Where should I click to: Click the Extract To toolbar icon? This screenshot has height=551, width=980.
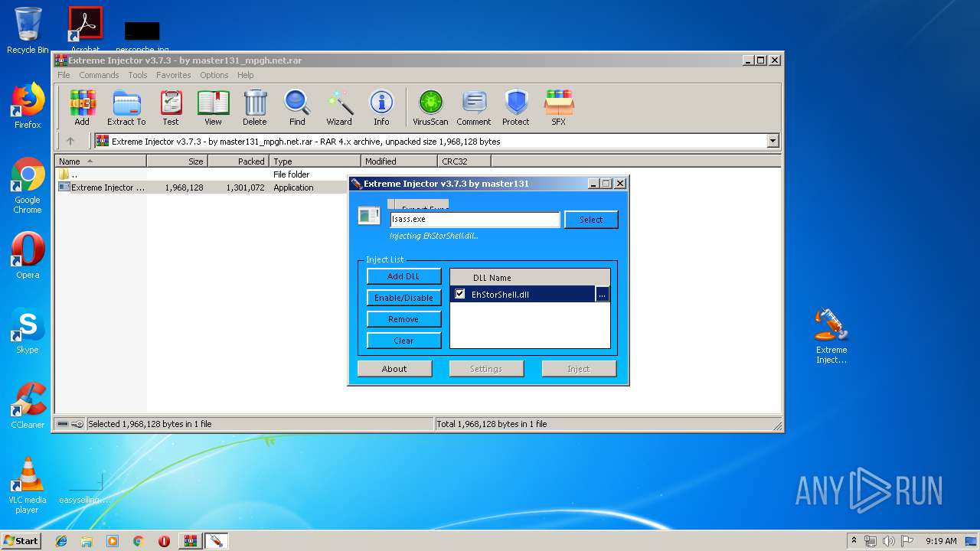coord(126,107)
